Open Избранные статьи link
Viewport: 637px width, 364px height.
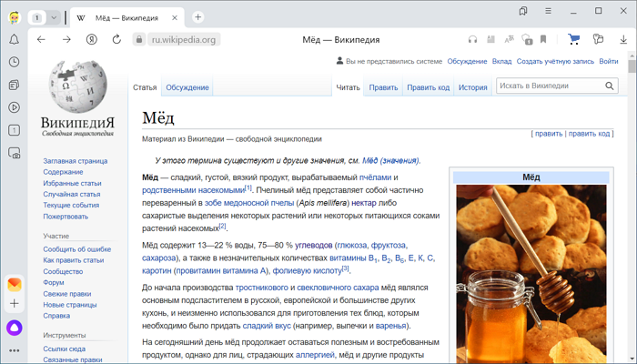(x=72, y=183)
